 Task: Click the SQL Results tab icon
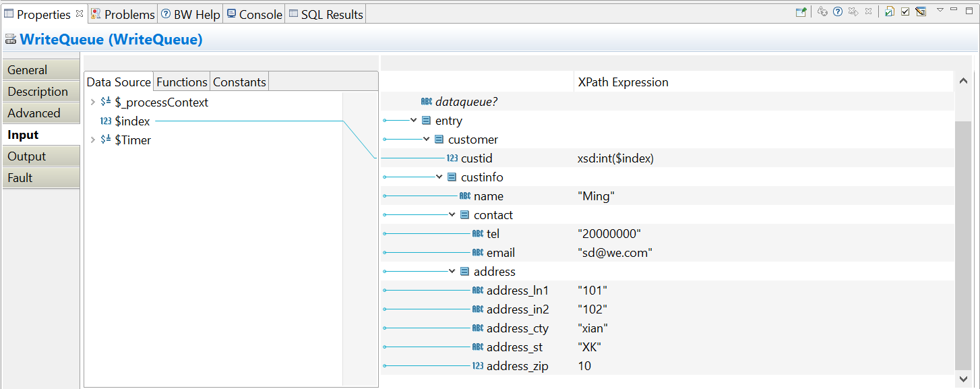click(293, 14)
